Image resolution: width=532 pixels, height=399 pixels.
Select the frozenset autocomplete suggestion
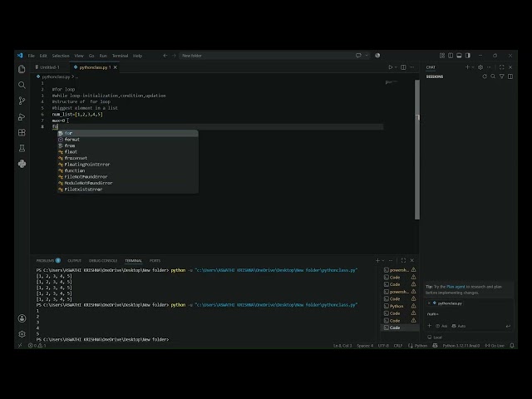coord(127,158)
